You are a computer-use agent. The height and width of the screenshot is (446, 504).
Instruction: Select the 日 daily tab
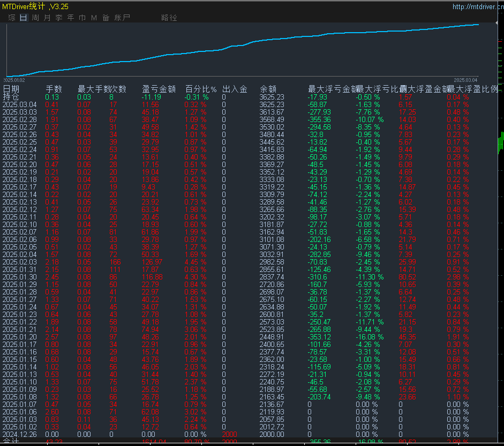(24, 18)
